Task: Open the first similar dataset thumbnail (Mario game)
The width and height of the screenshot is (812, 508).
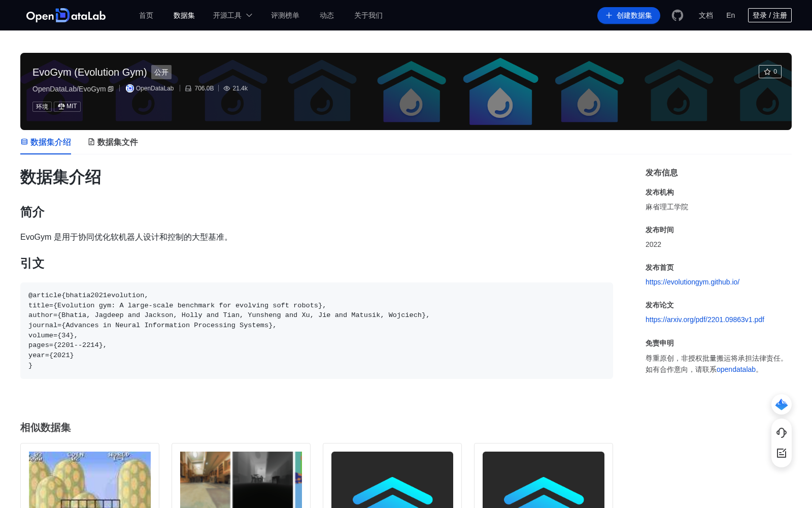Action: (90, 480)
